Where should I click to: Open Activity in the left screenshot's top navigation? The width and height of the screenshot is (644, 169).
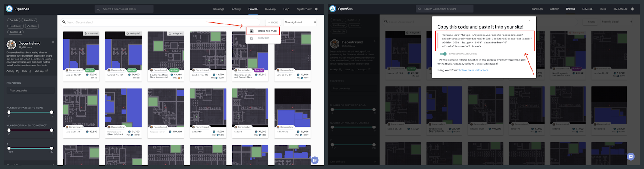[236, 9]
